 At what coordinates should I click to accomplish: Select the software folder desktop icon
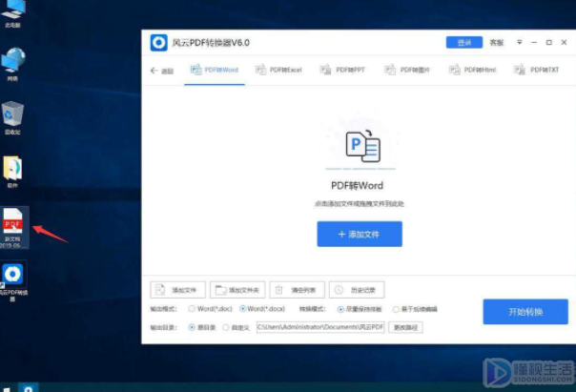12,172
